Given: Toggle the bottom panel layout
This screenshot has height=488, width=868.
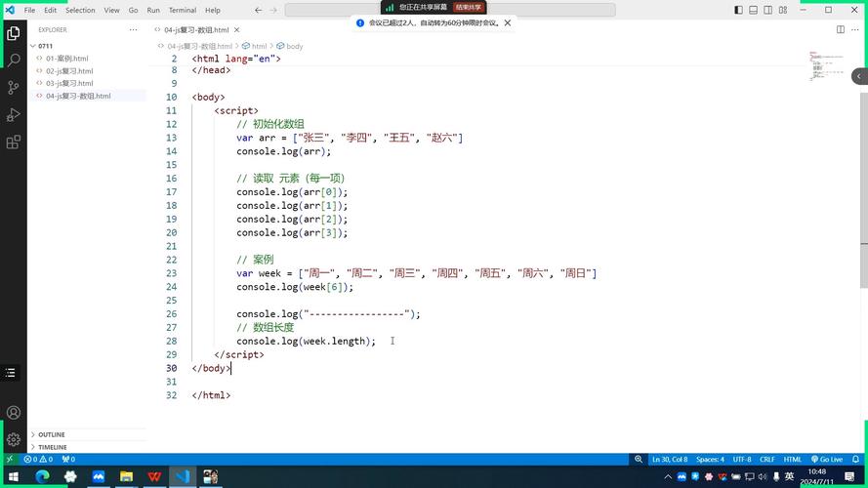Looking at the screenshot, I should 754,10.
